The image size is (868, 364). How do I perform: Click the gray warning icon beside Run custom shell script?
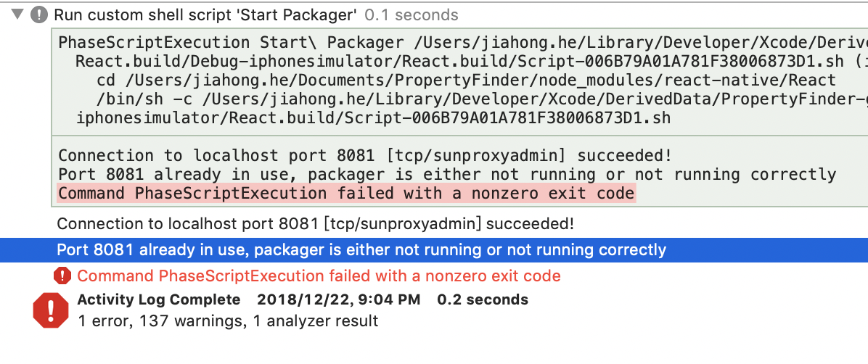[x=39, y=15]
